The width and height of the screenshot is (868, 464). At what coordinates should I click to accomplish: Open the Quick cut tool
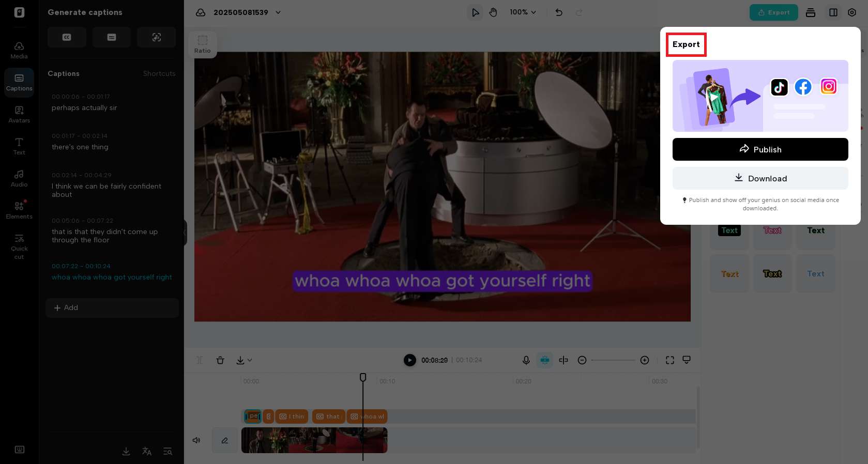point(19,246)
